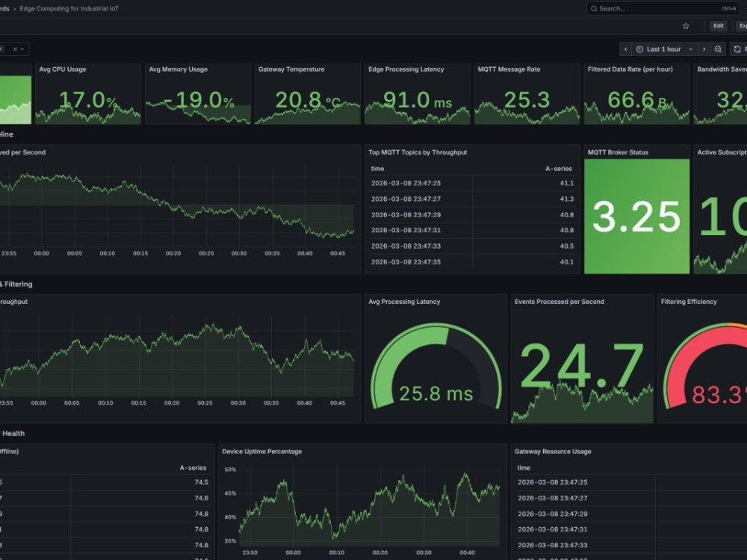Select Gateway Resource Usage row 2026-03-08 23:47:25
The width and height of the screenshot is (747, 560).
pos(630,482)
